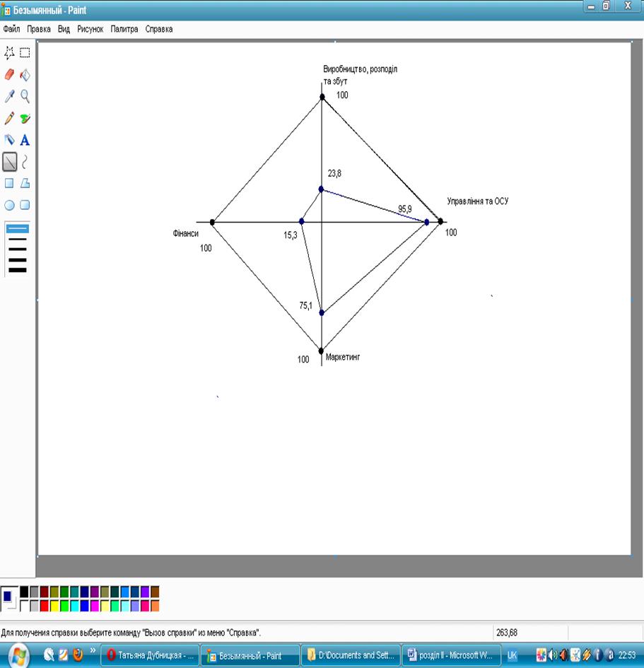Pick the dark red color swatch
This screenshot has width=644, height=668.
tap(45, 592)
